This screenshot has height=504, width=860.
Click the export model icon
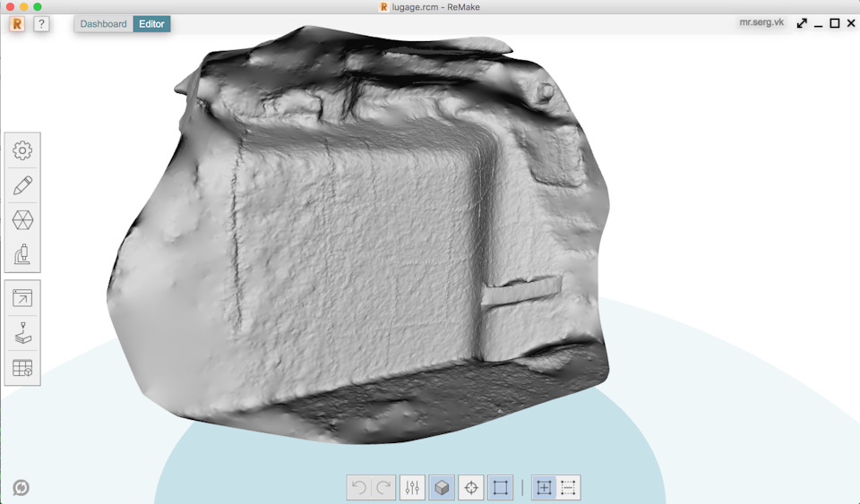click(x=22, y=298)
